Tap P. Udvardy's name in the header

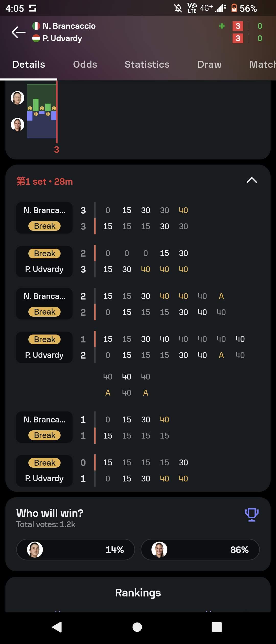(x=62, y=38)
